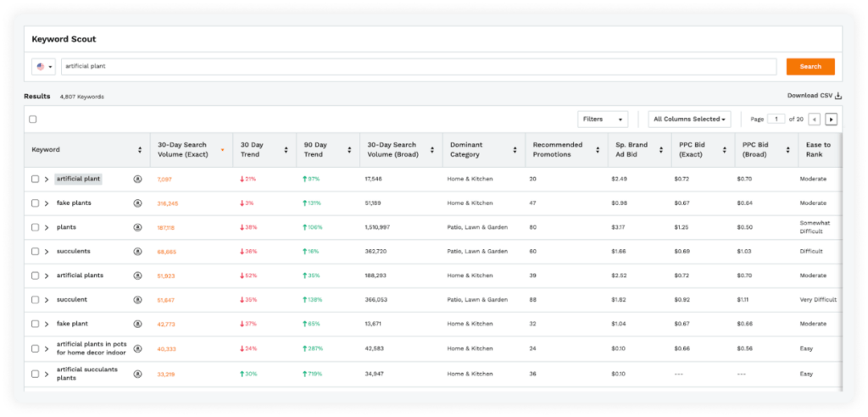Click the 719% 90 day trend value
Viewport: 868px width, 417px height.
[x=312, y=374]
